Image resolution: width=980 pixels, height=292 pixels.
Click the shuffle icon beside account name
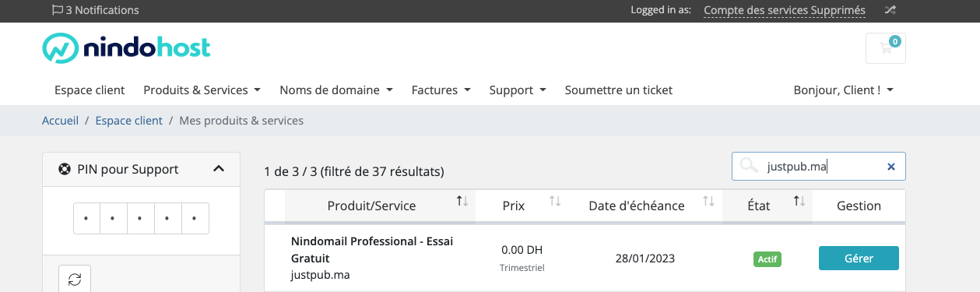(x=890, y=10)
